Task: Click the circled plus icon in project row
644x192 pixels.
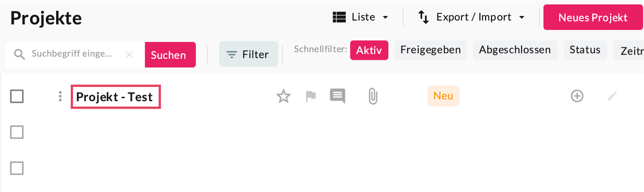Action: tap(577, 96)
